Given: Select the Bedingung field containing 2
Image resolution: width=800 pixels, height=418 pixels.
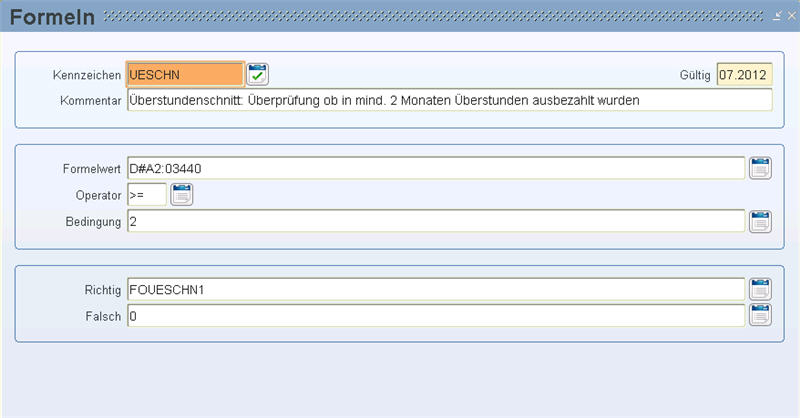Looking at the screenshot, I should click(436, 222).
